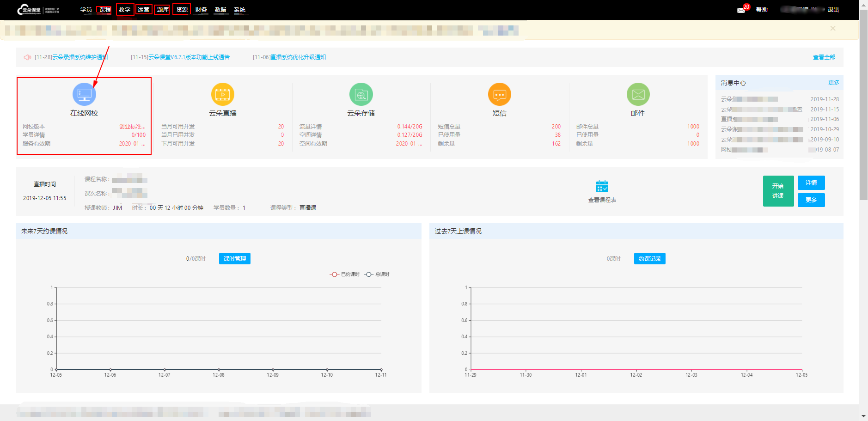Open the 题库 menu
868x421 pixels.
point(163,10)
